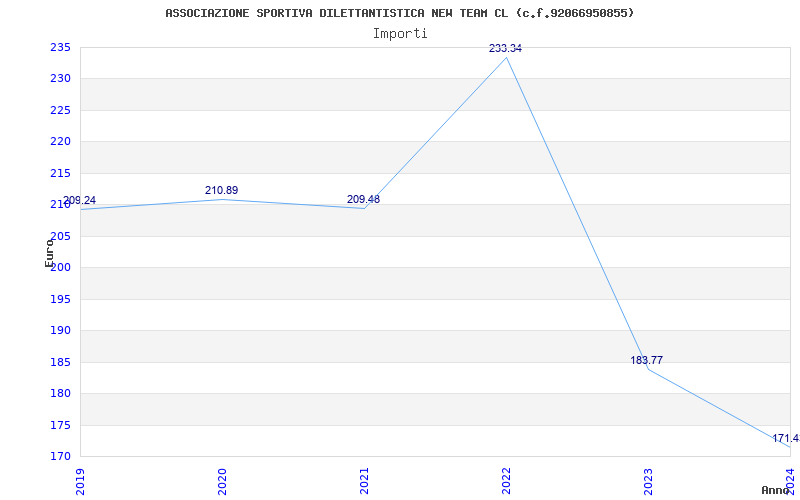Viewport: 800px width, 500px height.
Task: Click the Anno x-axis title
Action: point(776,490)
